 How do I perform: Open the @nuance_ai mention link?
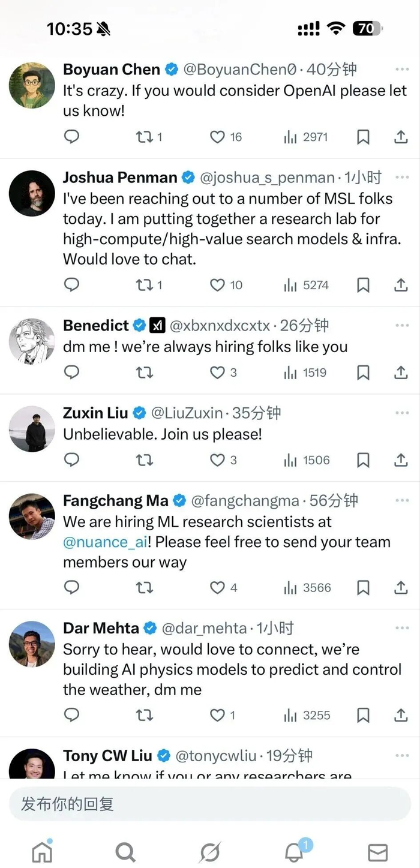click(x=105, y=542)
